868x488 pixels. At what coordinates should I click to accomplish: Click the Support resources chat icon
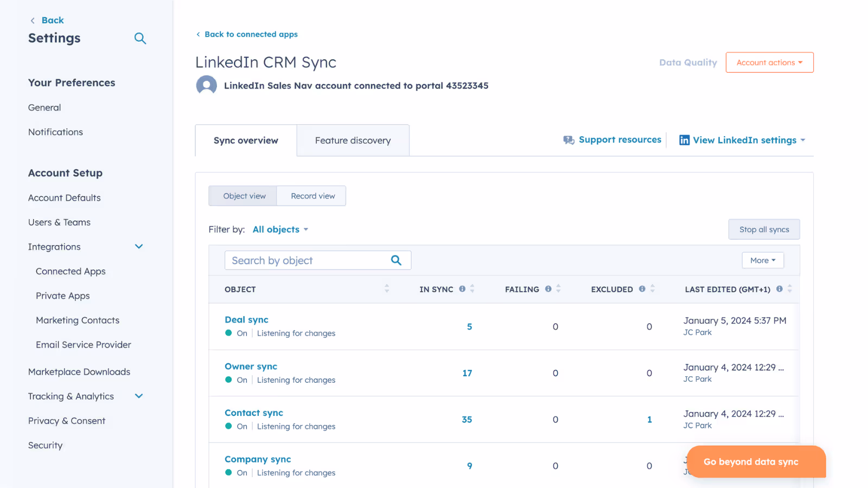pos(569,140)
